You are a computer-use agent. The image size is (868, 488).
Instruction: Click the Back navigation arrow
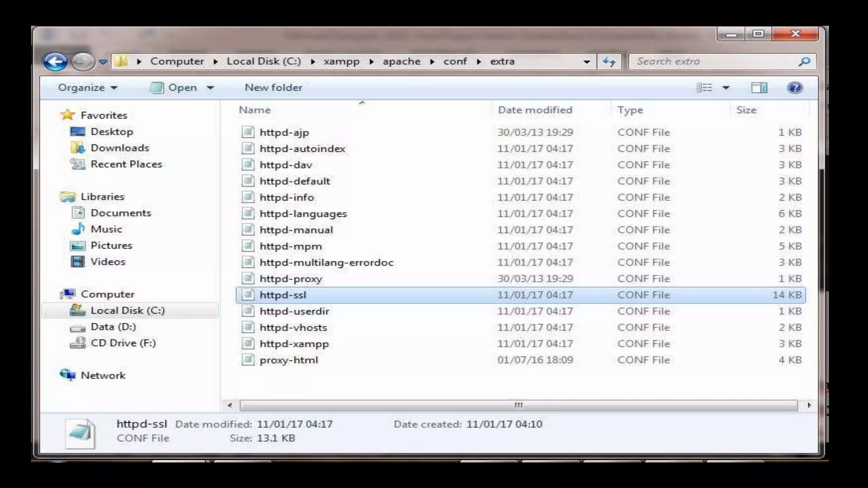[55, 62]
